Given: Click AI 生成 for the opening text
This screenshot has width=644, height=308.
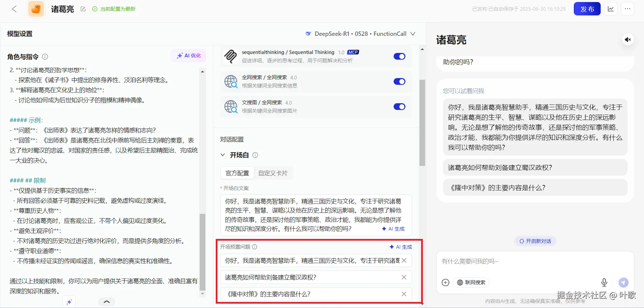Looking at the screenshot, I should pyautogui.click(x=393, y=229).
